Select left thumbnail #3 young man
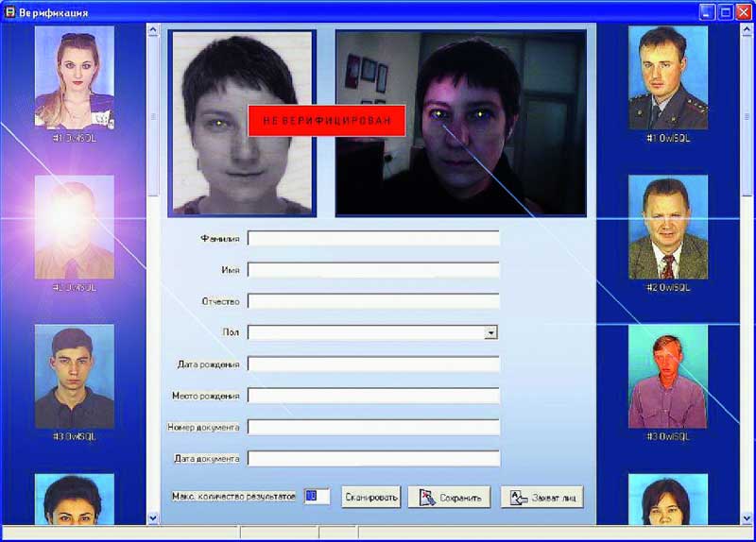 [x=75, y=376]
